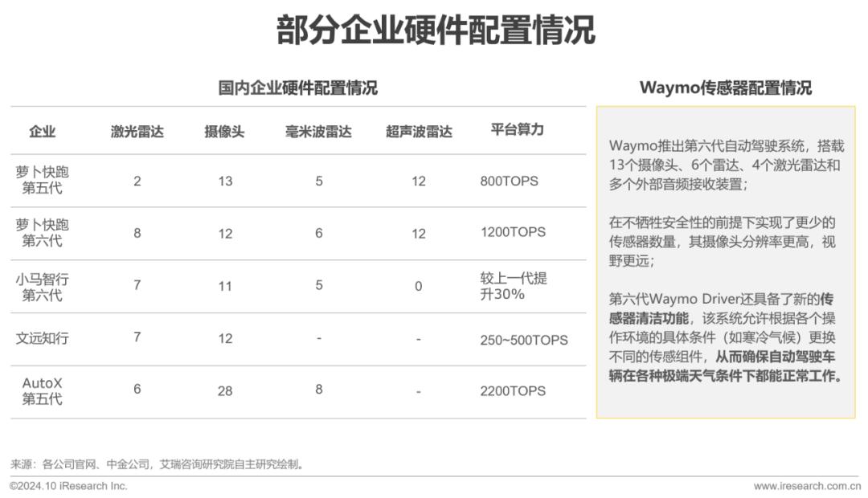Click the lidar count 6 for AutoX
Screen dimensions: 868x498
137,389
